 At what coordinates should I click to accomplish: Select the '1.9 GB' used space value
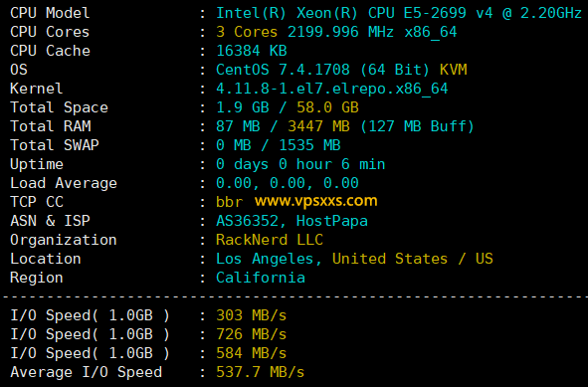click(243, 107)
